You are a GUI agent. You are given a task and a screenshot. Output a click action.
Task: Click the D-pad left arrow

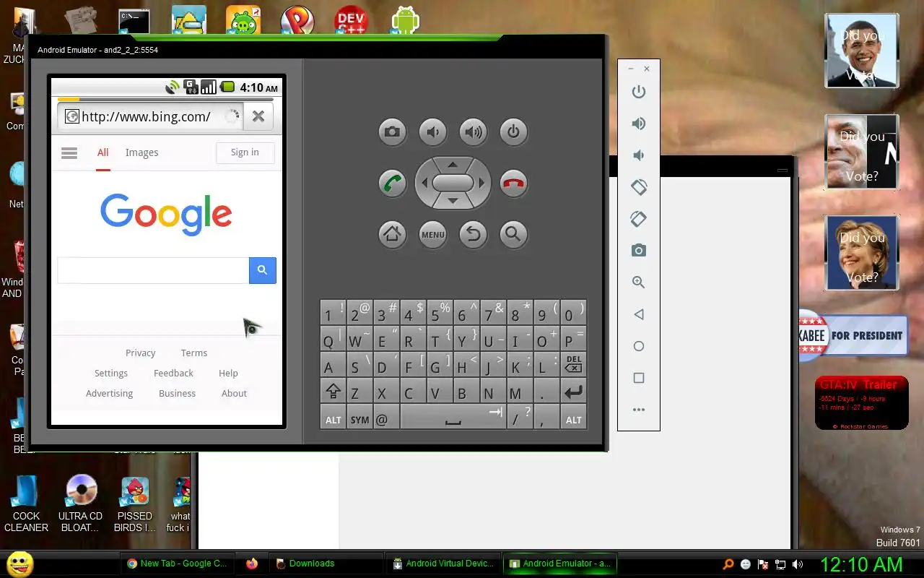click(x=424, y=183)
